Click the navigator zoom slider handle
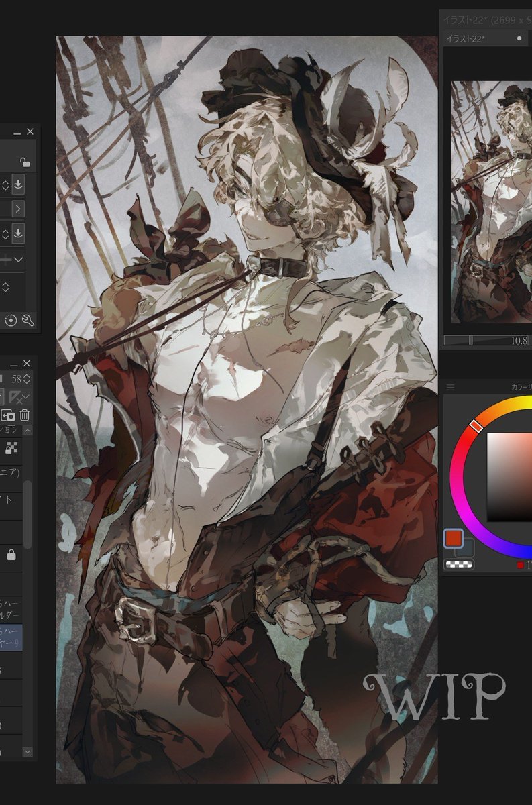532x805 pixels. [470, 341]
